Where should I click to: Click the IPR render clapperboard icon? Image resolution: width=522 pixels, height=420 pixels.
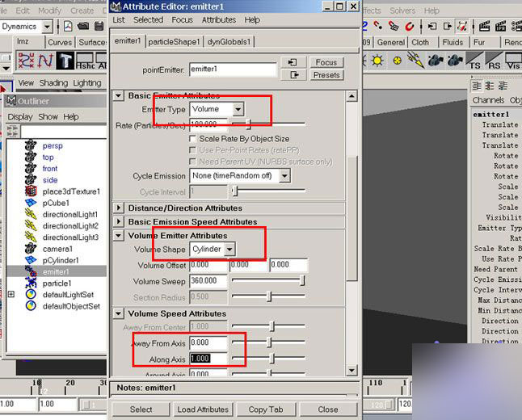tap(501, 26)
